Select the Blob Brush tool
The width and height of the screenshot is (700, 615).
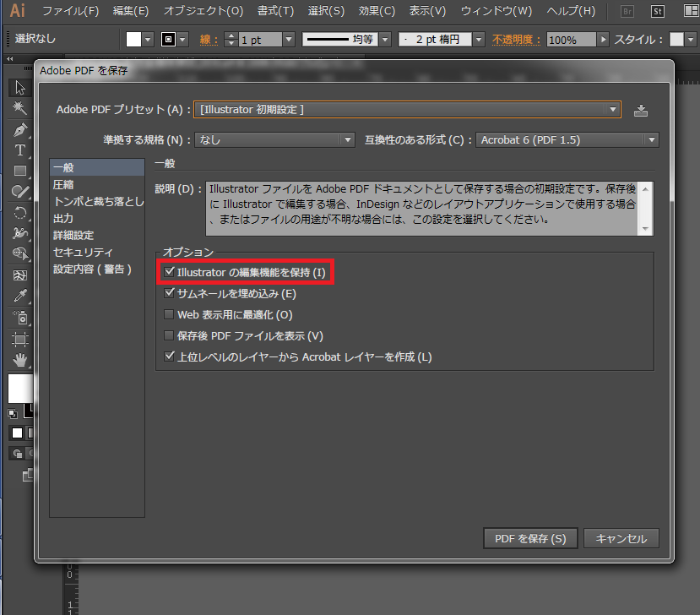19,191
